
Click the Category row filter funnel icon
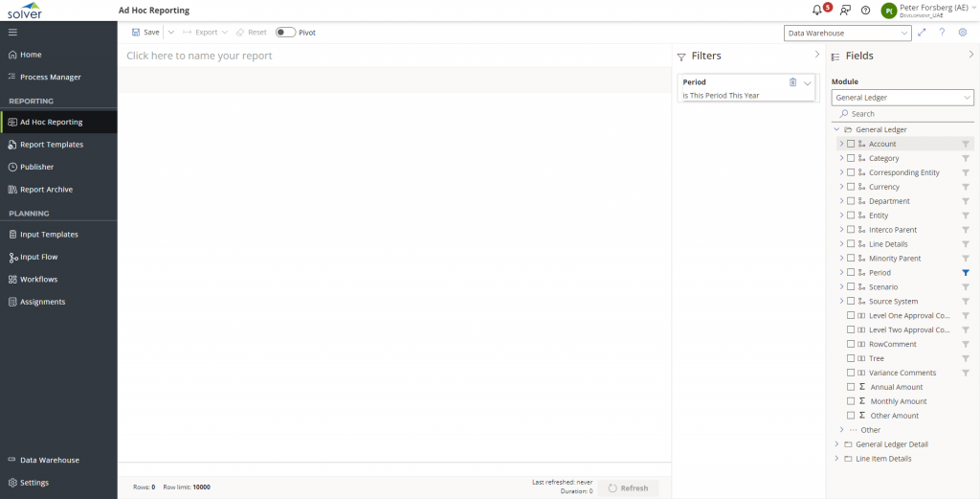[x=966, y=158]
